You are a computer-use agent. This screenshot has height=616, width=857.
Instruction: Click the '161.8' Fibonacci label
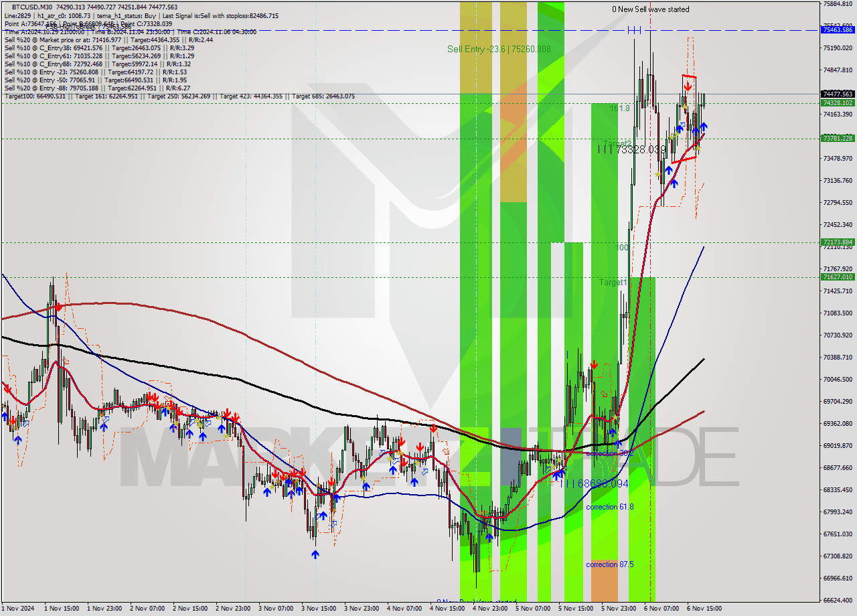coord(619,108)
